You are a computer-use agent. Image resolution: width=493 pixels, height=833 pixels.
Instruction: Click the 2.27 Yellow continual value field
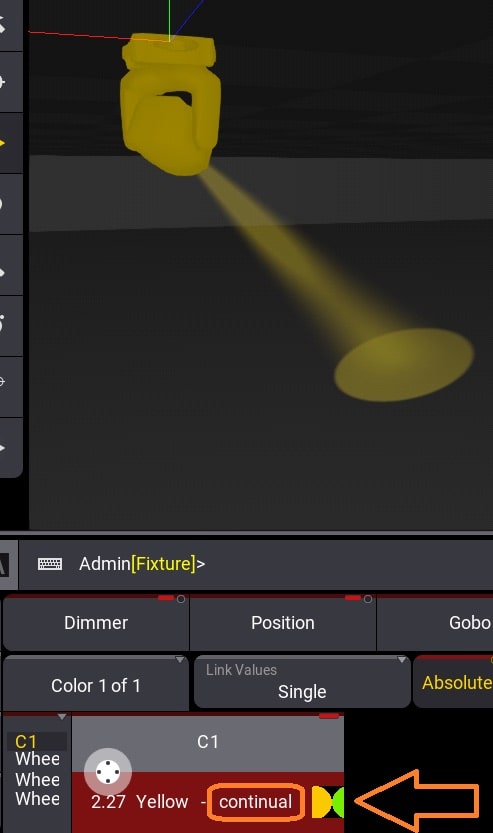pos(208,802)
